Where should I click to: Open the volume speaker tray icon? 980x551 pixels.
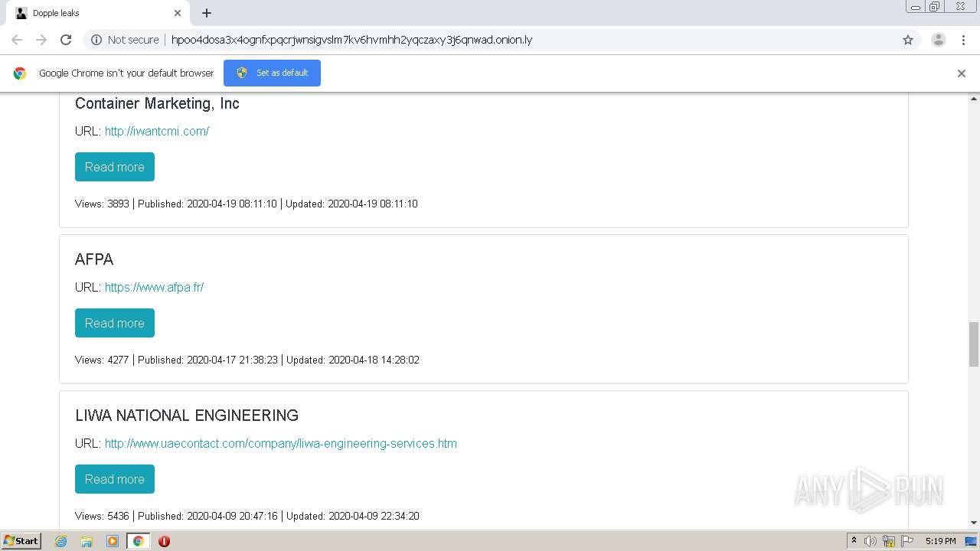pos(871,541)
